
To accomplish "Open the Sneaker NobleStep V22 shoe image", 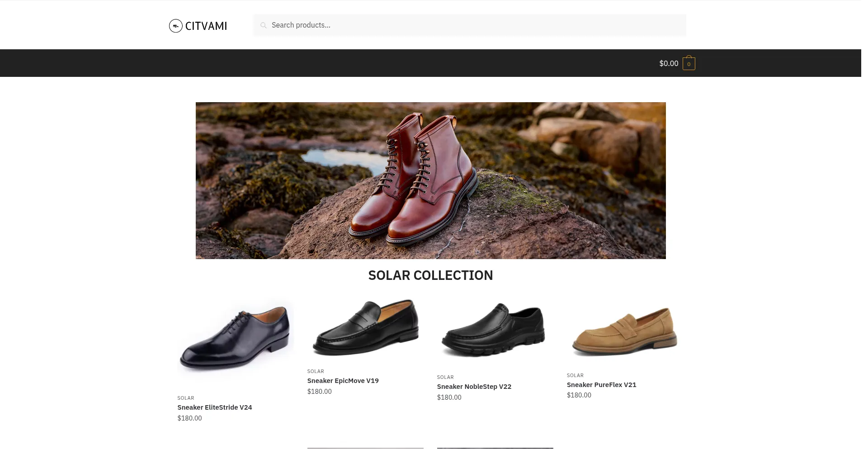I will [x=495, y=330].
